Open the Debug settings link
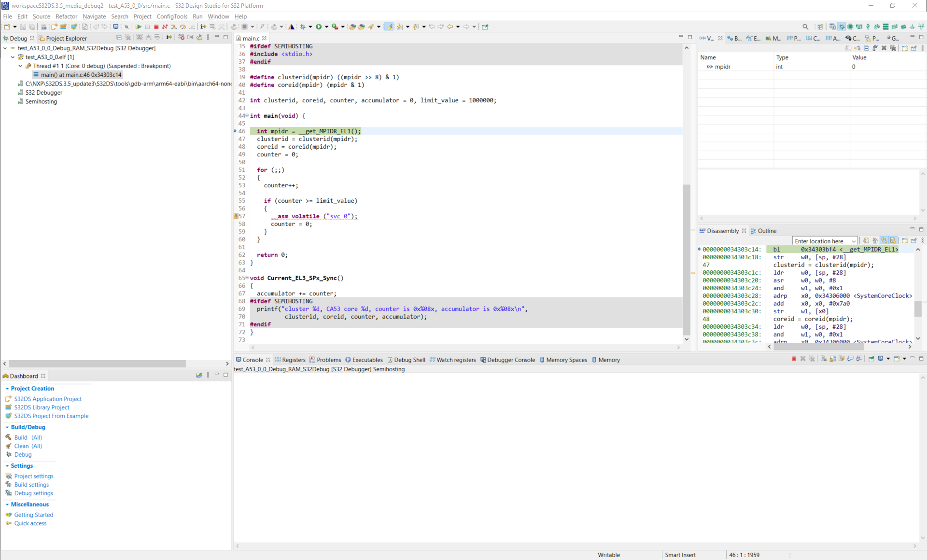Screen dimensions: 927x560 (x=33, y=493)
